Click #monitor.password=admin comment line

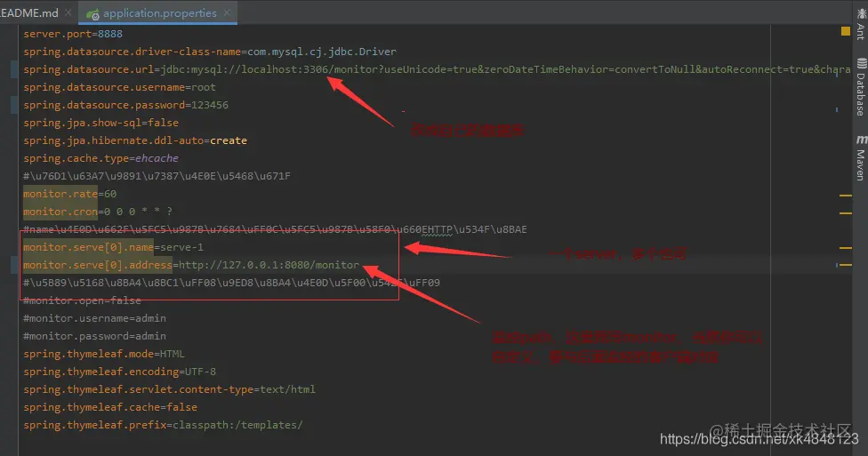(94, 336)
